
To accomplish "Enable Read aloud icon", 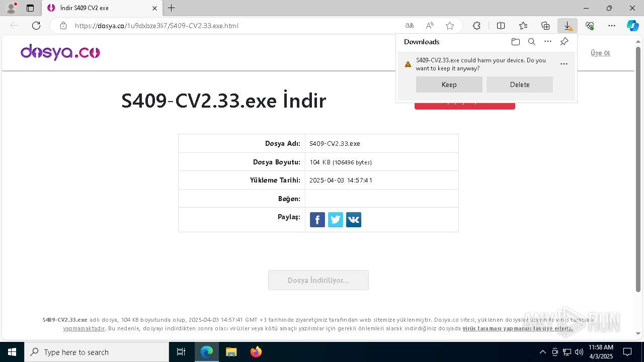I will (430, 26).
